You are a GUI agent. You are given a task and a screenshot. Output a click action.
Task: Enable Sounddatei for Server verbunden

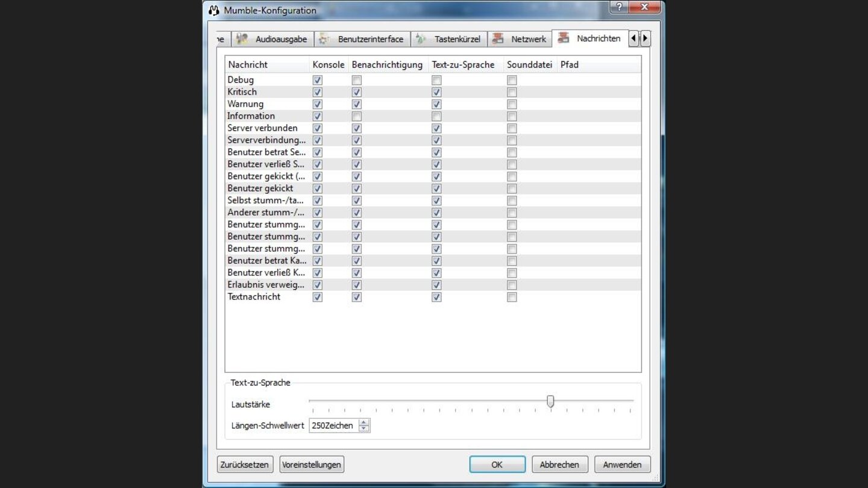coord(512,128)
